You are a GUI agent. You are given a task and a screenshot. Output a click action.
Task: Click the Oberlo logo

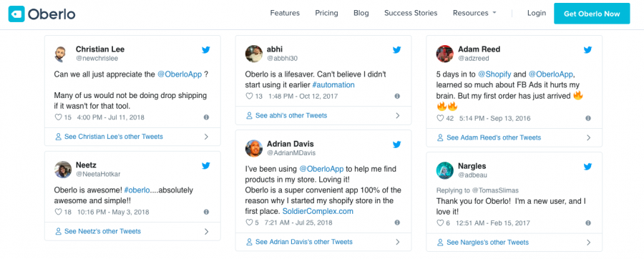click(x=42, y=14)
